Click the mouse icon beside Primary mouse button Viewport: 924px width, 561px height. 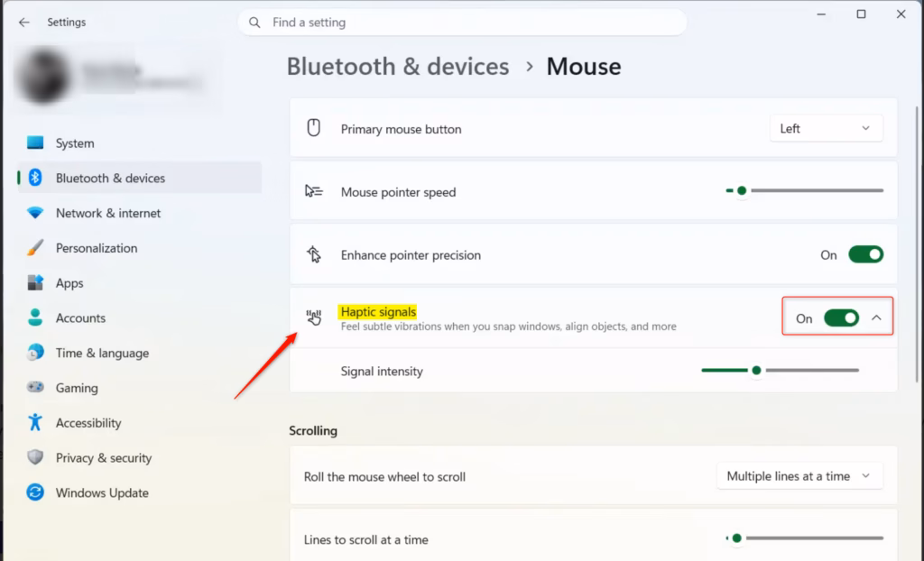(313, 128)
